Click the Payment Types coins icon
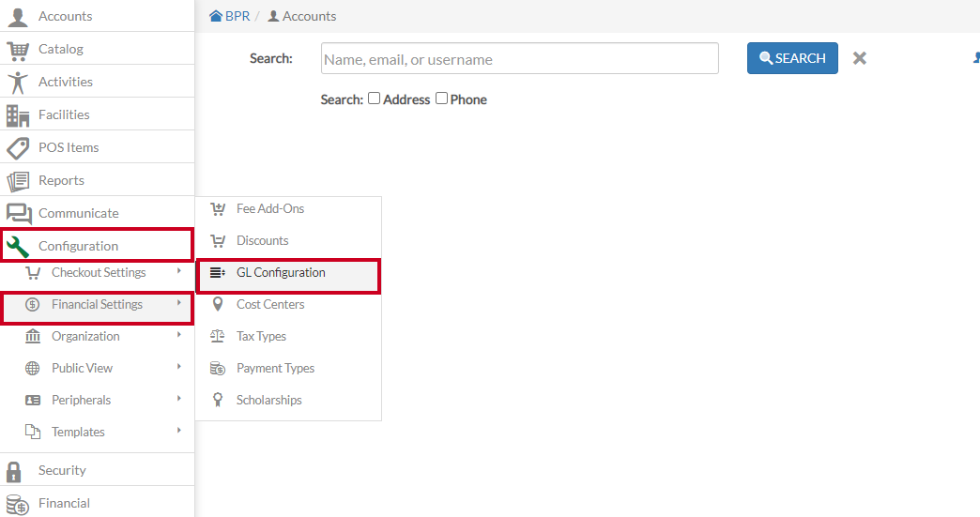 pyautogui.click(x=218, y=369)
